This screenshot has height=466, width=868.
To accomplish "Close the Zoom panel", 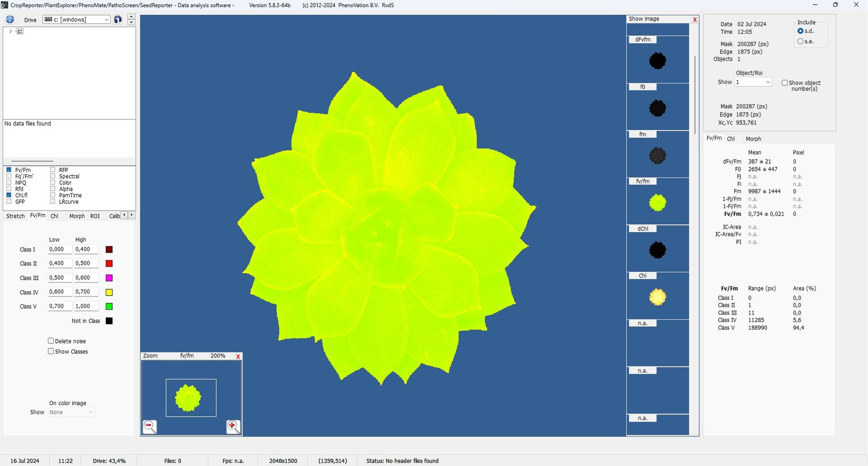I will (x=238, y=356).
